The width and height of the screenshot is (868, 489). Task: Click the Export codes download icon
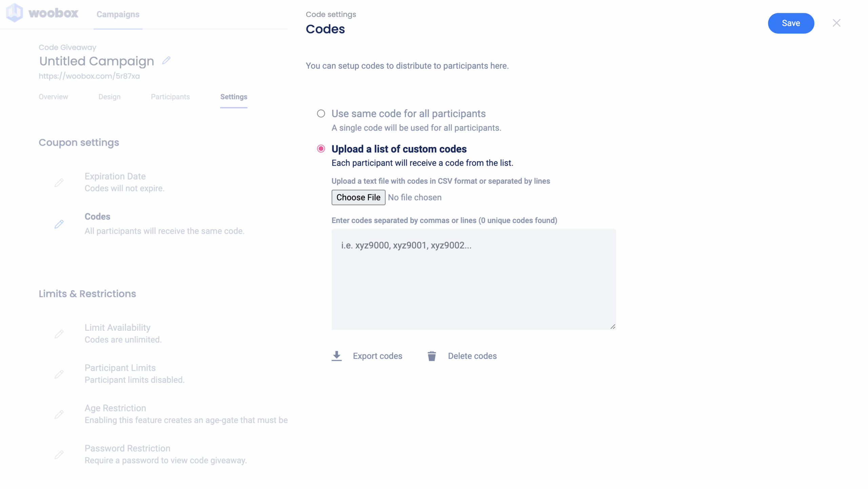pyautogui.click(x=336, y=356)
